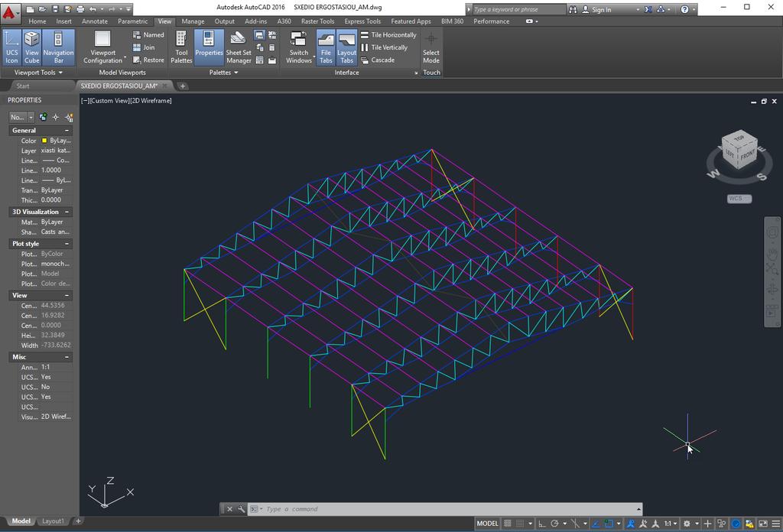Click the command line customize wrench icon
This screenshot has height=532, width=783.
(242, 509)
